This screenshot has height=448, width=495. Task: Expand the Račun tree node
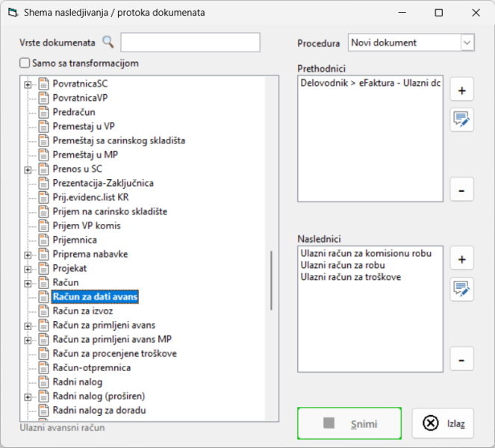point(28,283)
